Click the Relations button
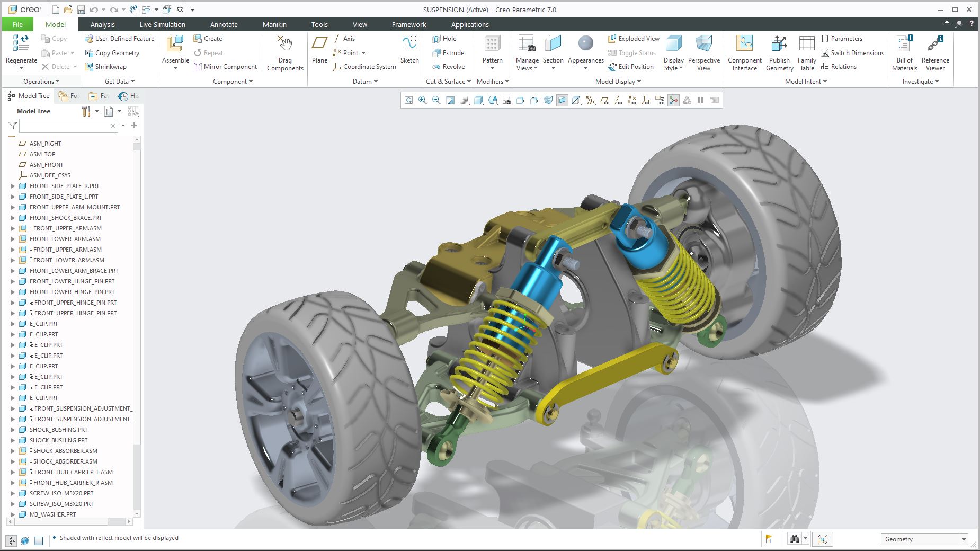The image size is (980, 551). 839,67
